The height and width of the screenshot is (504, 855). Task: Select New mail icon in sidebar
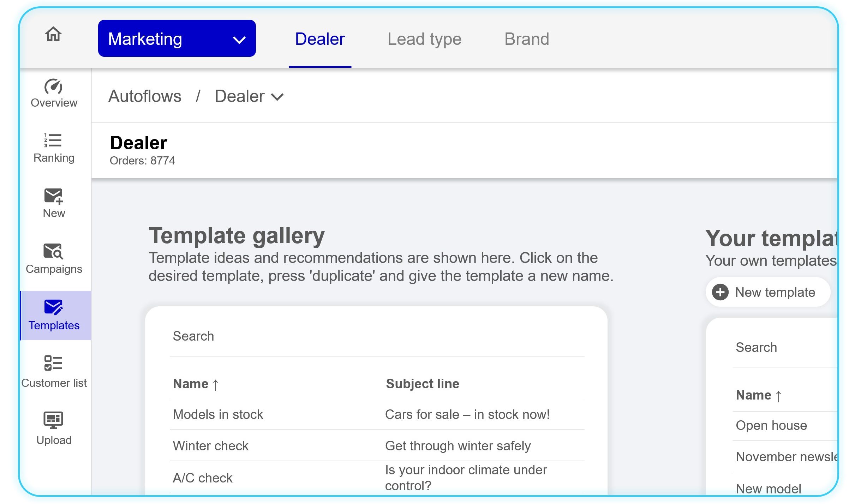coord(54,196)
